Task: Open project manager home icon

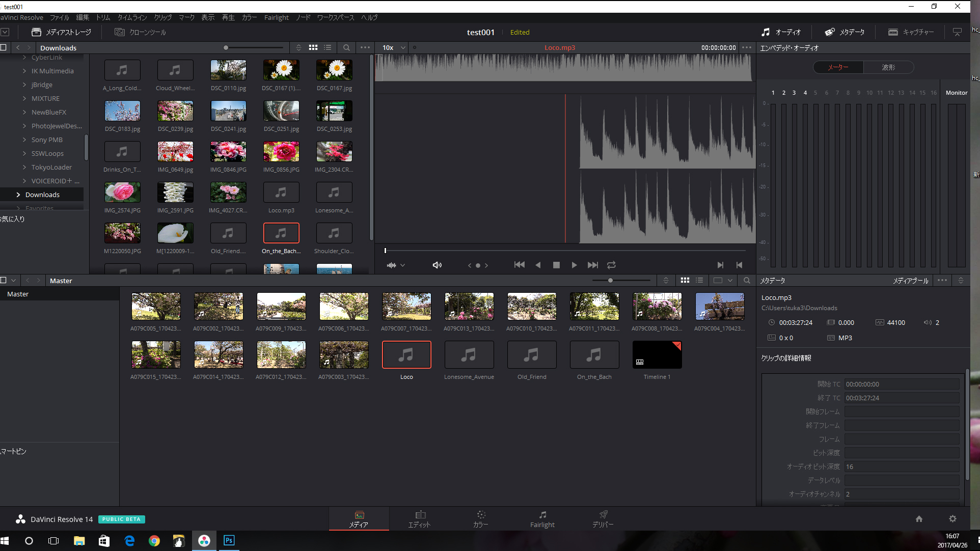Action: [x=919, y=519]
